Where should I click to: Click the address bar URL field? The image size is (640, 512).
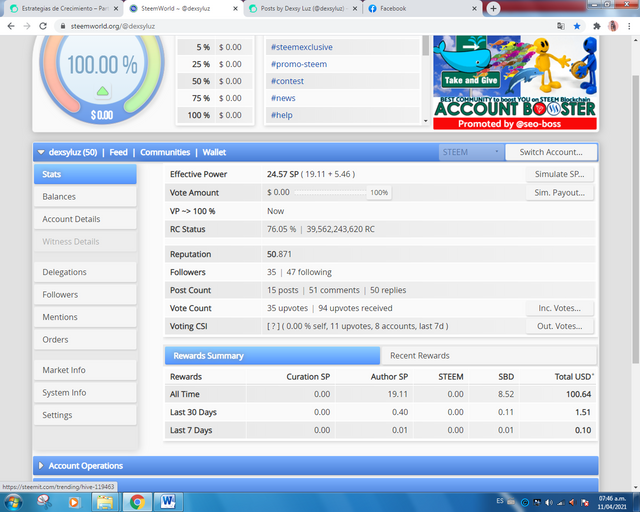306,26
